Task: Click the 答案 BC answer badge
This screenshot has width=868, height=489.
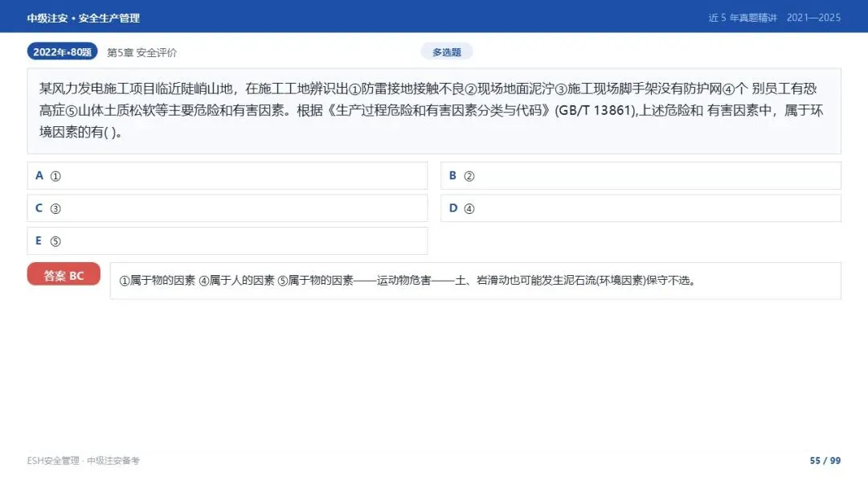Action: click(63, 275)
